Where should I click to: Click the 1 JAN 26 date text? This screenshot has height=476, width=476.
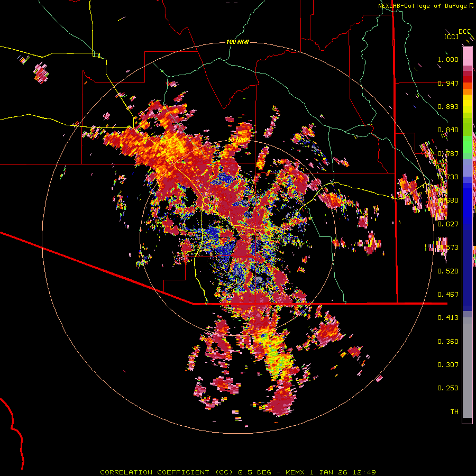(328, 472)
